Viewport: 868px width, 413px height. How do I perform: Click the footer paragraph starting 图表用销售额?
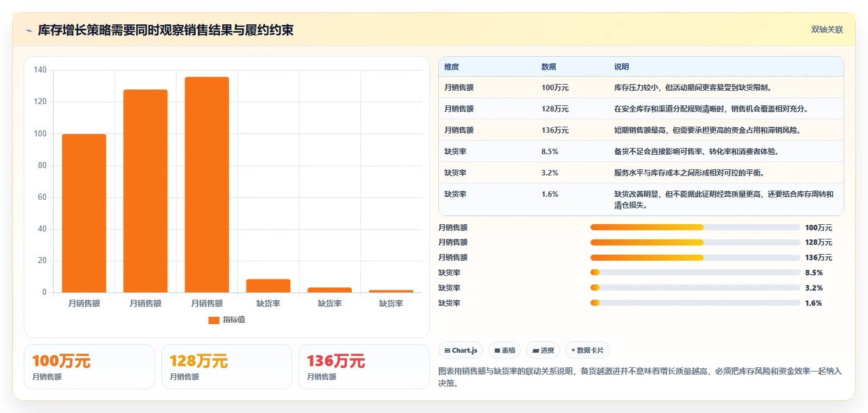pos(640,377)
